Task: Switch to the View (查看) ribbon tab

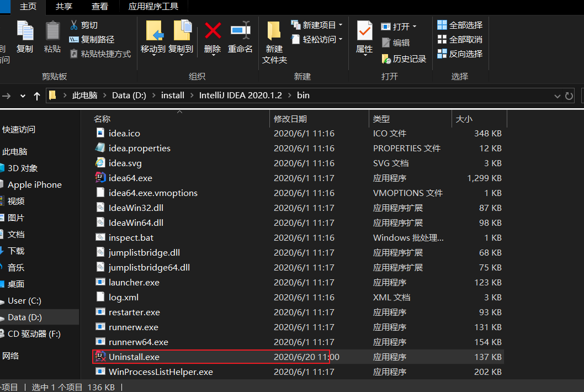Action: click(100, 7)
